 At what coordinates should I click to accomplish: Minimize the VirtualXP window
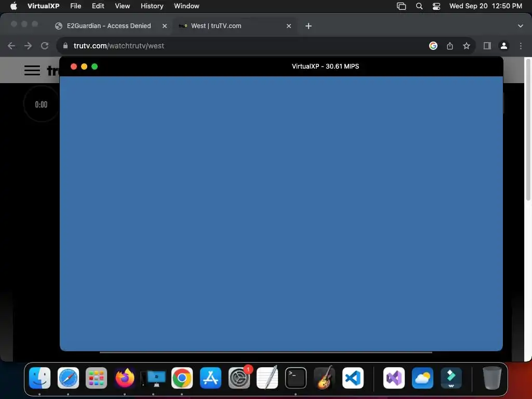[84, 66]
